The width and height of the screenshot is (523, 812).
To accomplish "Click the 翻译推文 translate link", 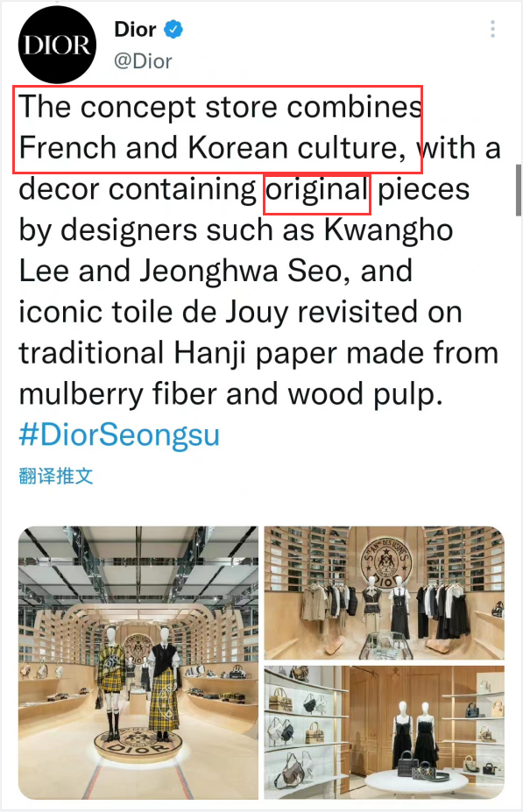I will pyautogui.click(x=56, y=476).
